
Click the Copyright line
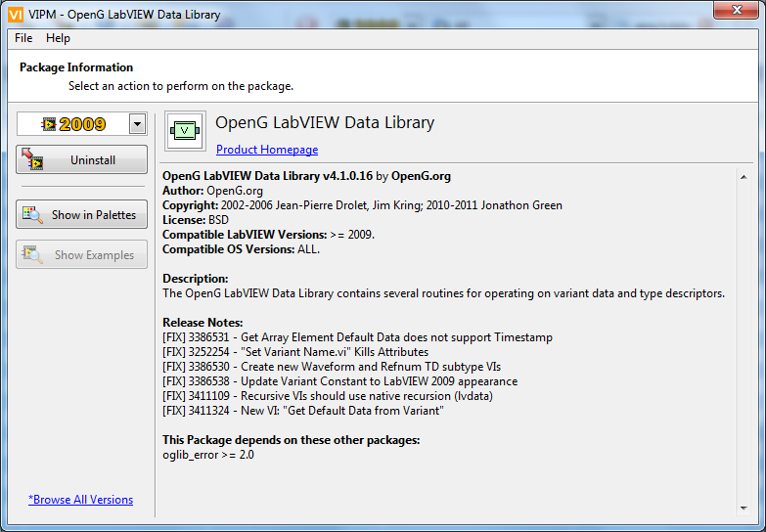pos(363,205)
